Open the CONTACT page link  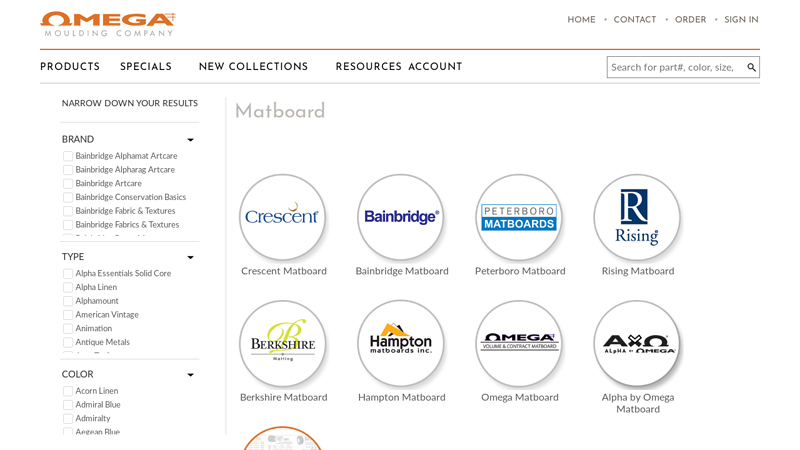[x=634, y=20]
